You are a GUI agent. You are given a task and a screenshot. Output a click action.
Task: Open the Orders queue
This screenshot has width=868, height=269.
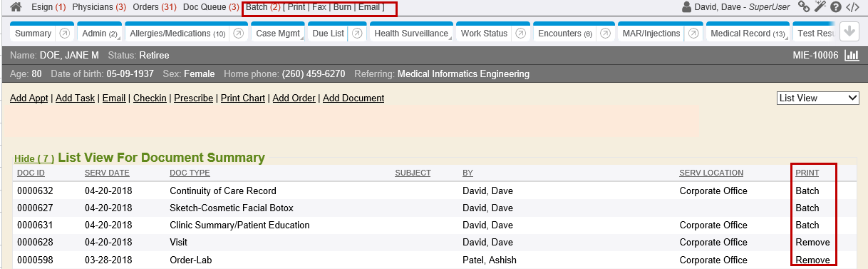[x=155, y=7]
